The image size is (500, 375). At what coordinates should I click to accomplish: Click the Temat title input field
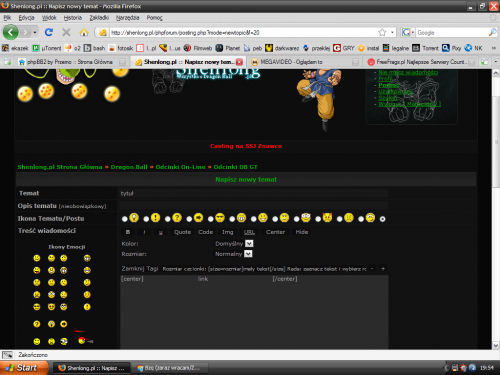(x=253, y=193)
